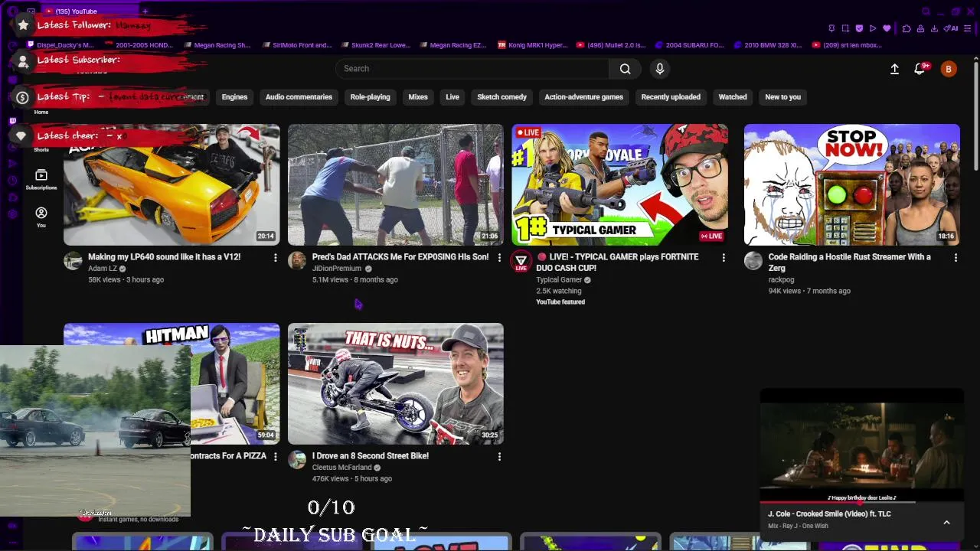Select the Live filter chip
This screenshot has width=980, height=551.
tap(452, 97)
